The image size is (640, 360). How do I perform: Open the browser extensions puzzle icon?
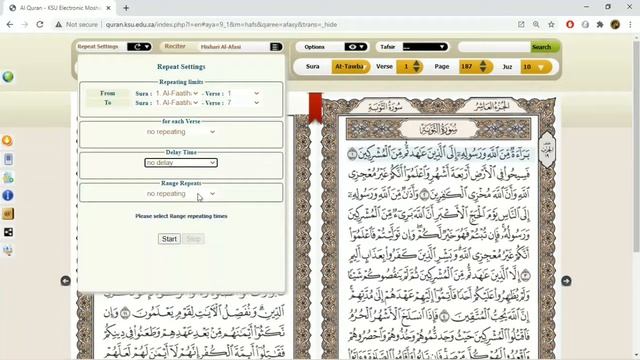[600, 24]
